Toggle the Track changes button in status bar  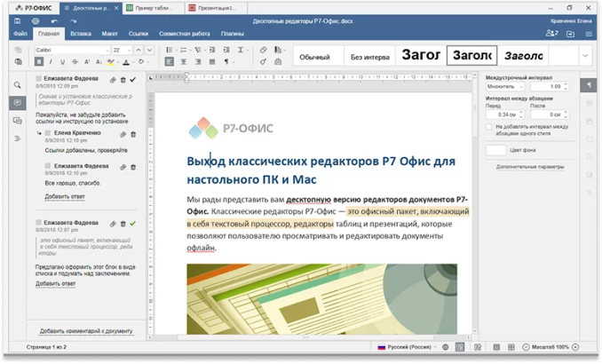(x=478, y=347)
